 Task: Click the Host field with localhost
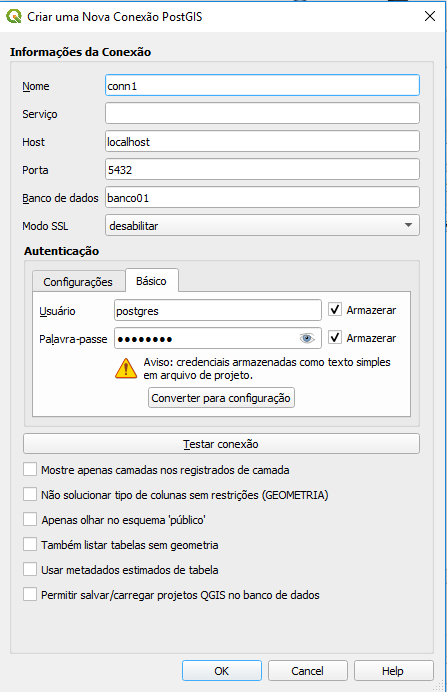(x=262, y=142)
